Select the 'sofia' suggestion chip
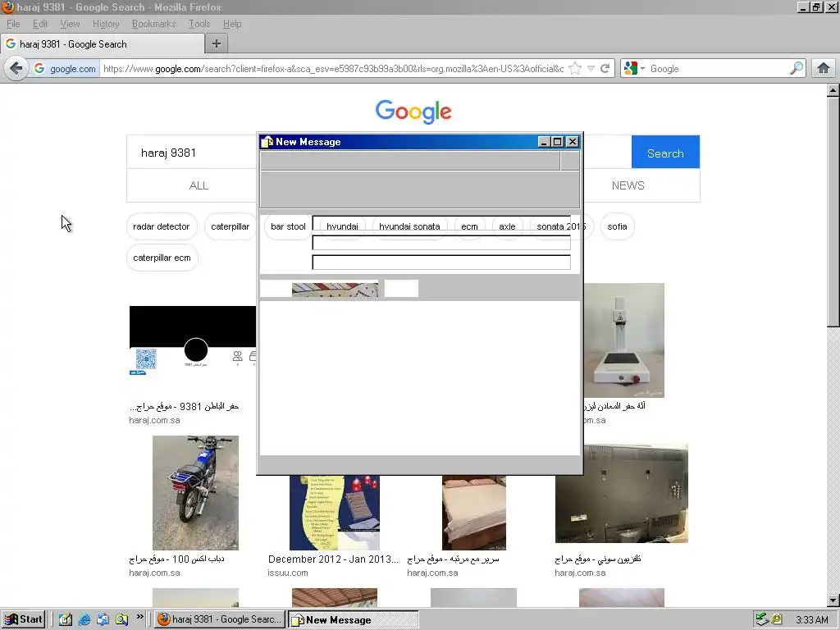 tap(617, 226)
